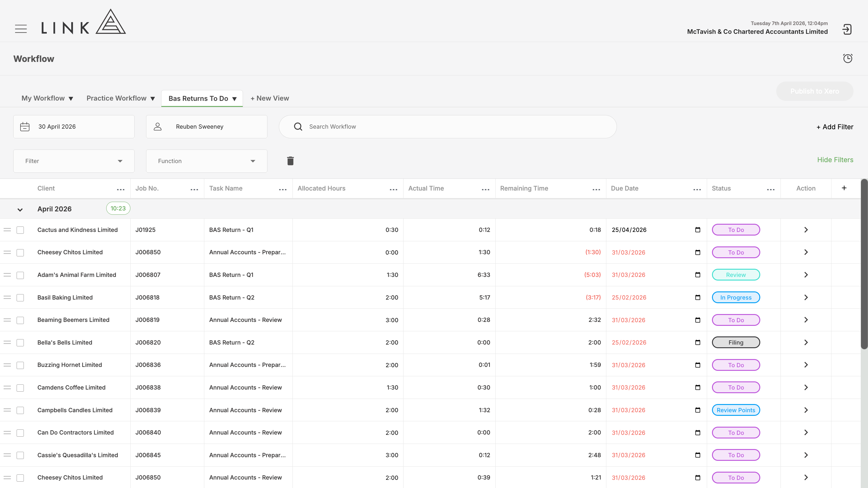The width and height of the screenshot is (868, 488).
Task: Tick Buzzing Hornet Limited checkbox
Action: (20, 365)
